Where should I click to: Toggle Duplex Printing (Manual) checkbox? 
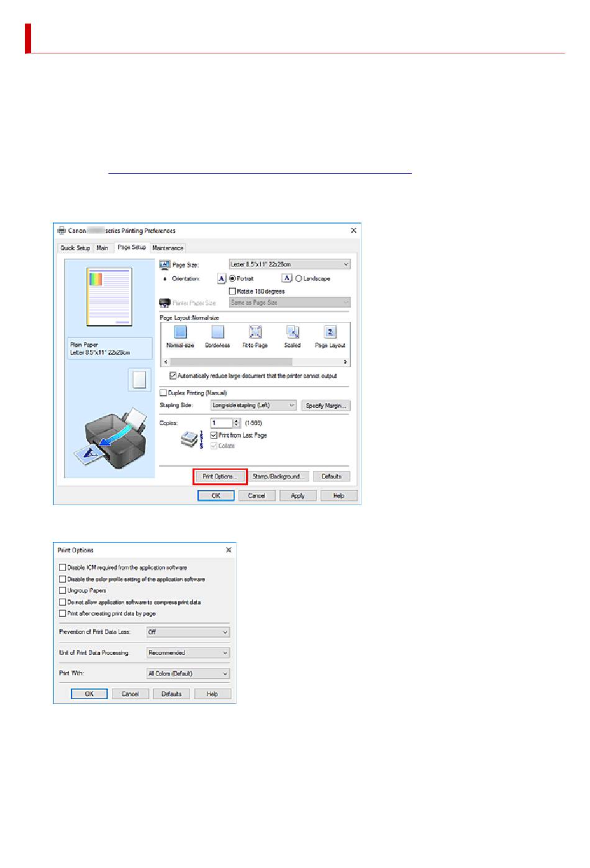coord(164,393)
